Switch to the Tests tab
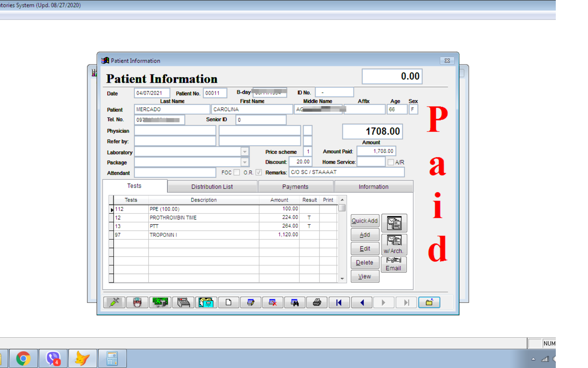The width and height of the screenshot is (588, 368). (134, 186)
